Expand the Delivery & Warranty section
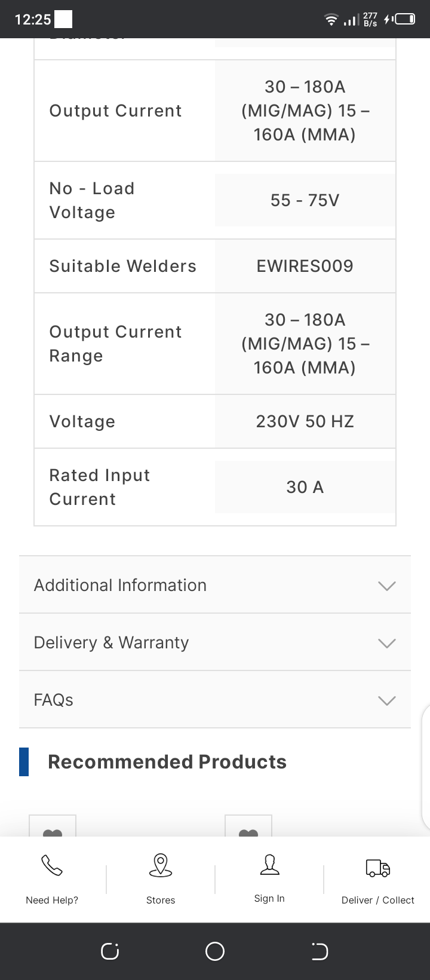The image size is (430, 980). [215, 642]
